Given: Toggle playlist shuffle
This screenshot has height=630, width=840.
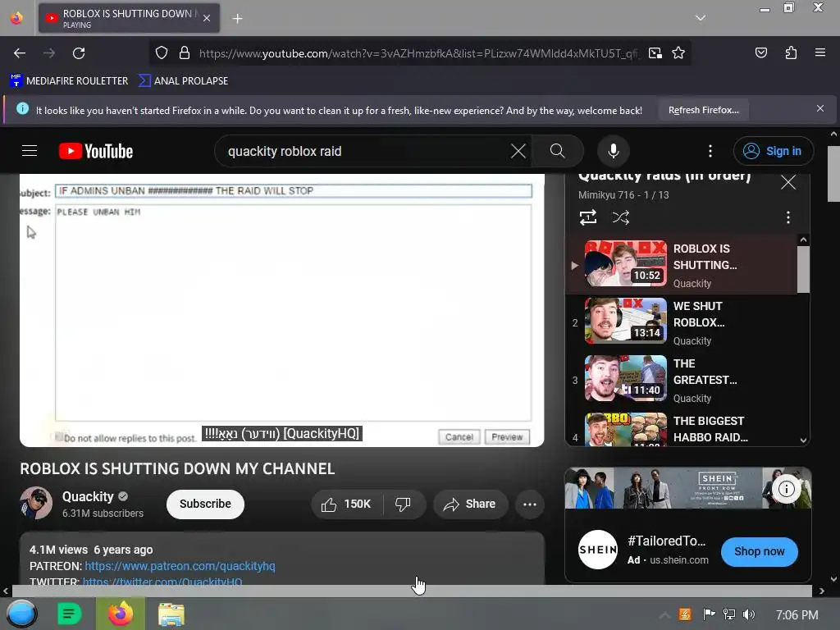Looking at the screenshot, I should [620, 217].
